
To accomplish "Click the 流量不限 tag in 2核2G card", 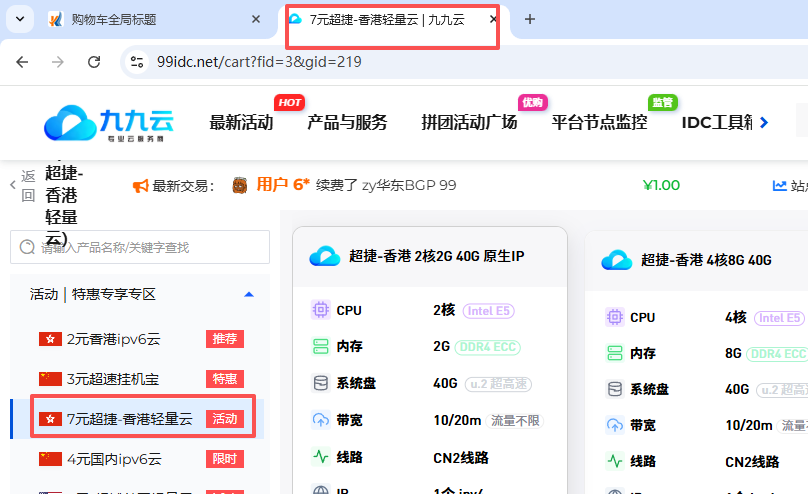I will (515, 421).
